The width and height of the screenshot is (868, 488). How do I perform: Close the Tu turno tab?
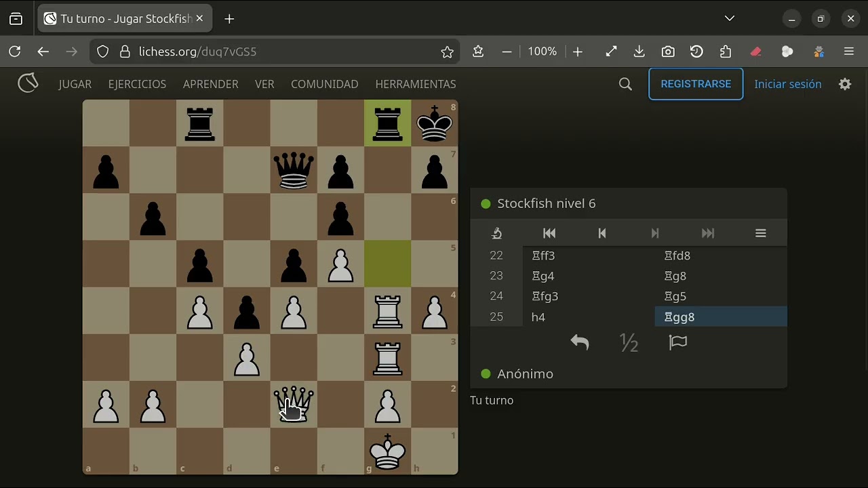click(x=199, y=19)
